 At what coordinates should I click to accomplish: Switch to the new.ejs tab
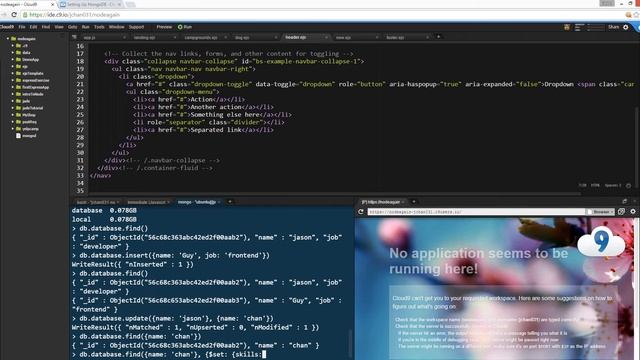343,38
